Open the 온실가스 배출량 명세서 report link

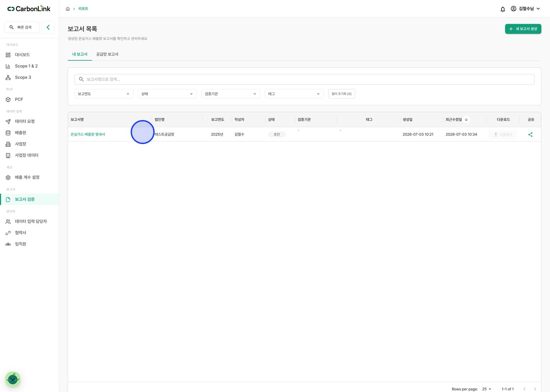click(88, 134)
